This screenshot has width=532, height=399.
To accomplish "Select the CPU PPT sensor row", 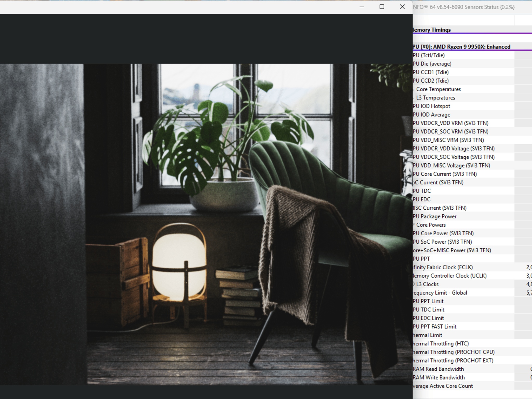I will pos(472,259).
